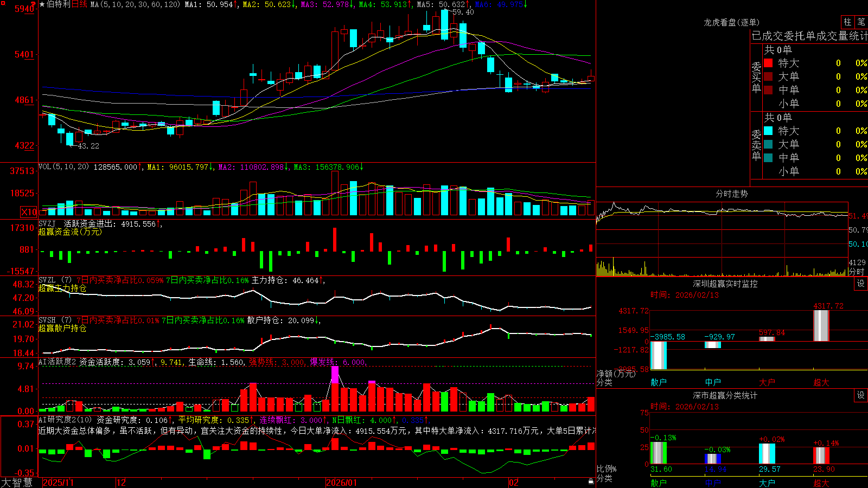868x488 pixels.
Task: Open 设 settings for 深市超赢分类统计
Action: pyautogui.click(x=861, y=395)
